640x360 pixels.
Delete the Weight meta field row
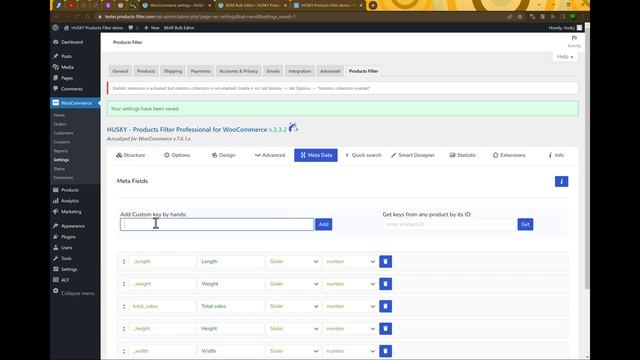385,284
